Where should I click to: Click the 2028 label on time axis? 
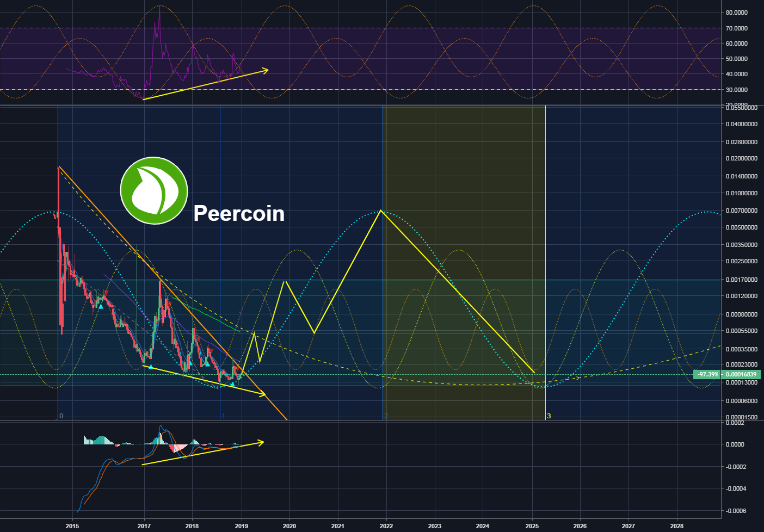coord(676,526)
